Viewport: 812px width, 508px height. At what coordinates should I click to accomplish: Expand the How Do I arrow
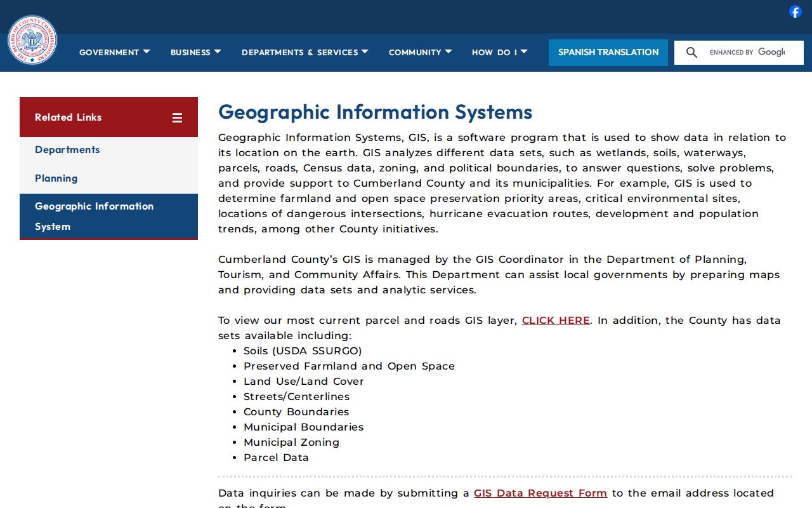[524, 51]
